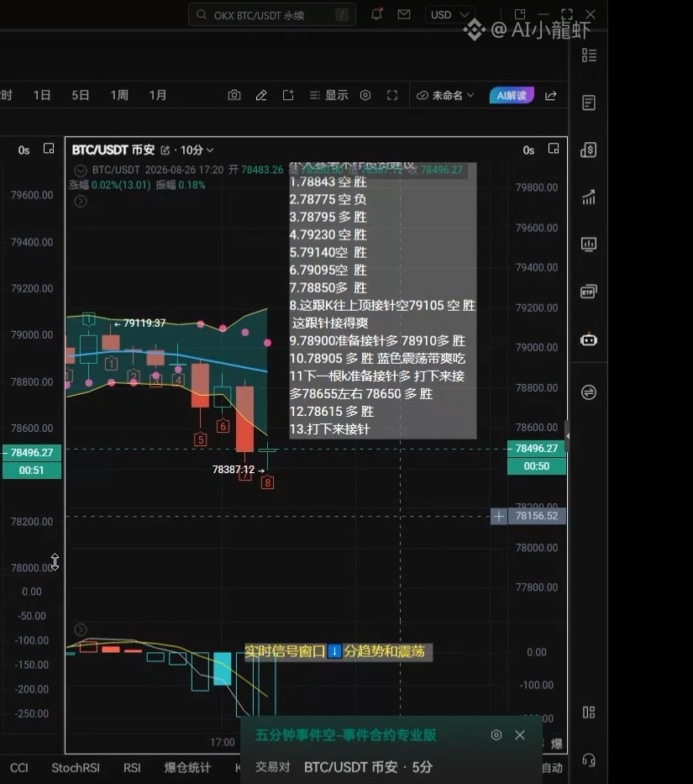Click the OKX BTC/USDT search field
Viewport: 693px width, 784px height.
(x=271, y=15)
